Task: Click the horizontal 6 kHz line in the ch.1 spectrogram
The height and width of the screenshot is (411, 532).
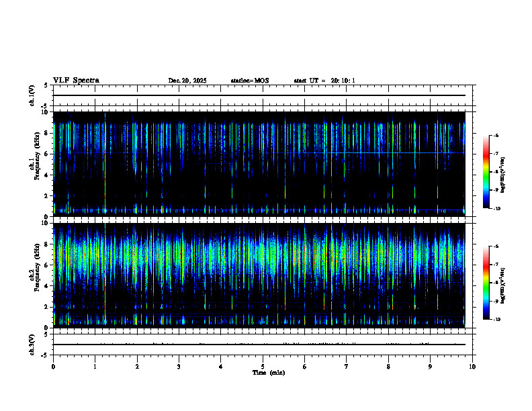Action: click(x=259, y=153)
